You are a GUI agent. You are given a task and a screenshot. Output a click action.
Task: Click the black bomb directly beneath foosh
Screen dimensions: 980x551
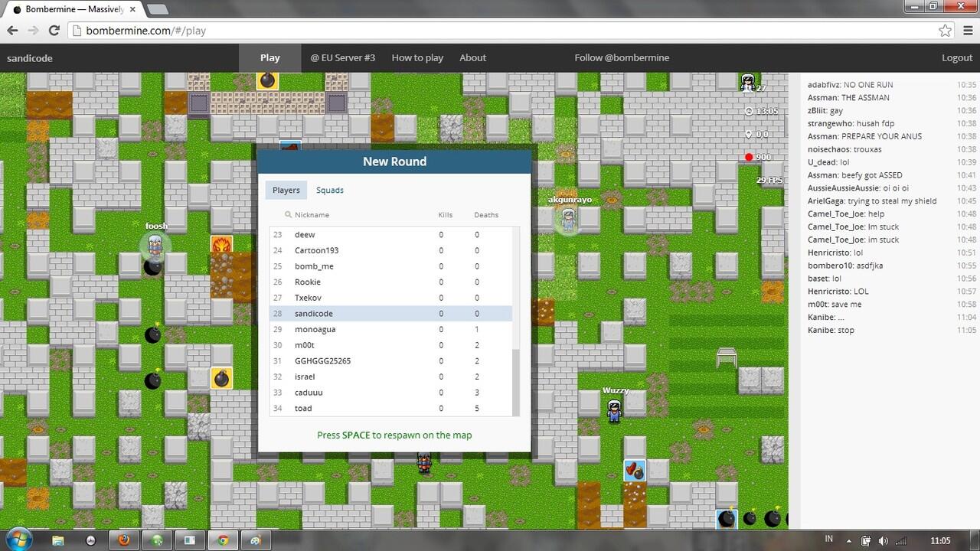[x=153, y=266]
